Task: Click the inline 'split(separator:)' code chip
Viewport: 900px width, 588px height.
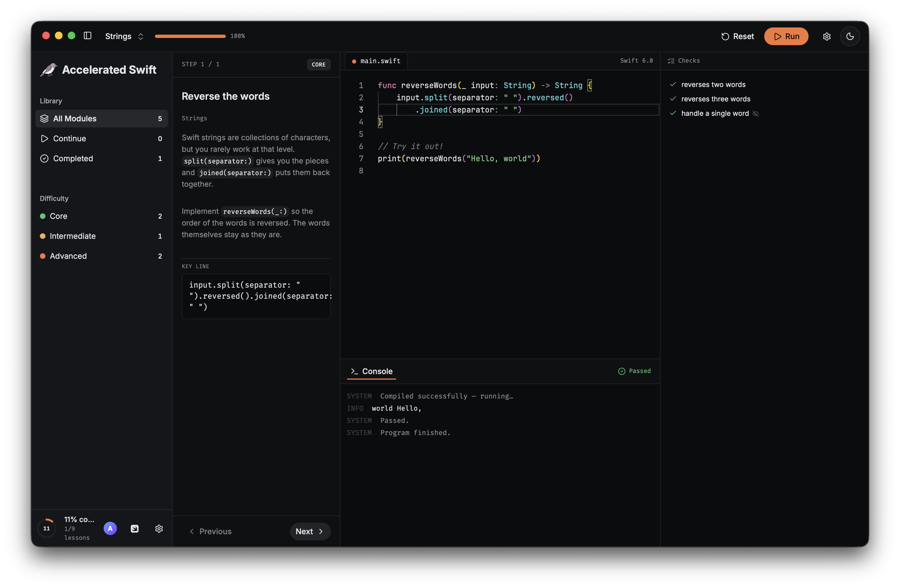Action: (218, 161)
